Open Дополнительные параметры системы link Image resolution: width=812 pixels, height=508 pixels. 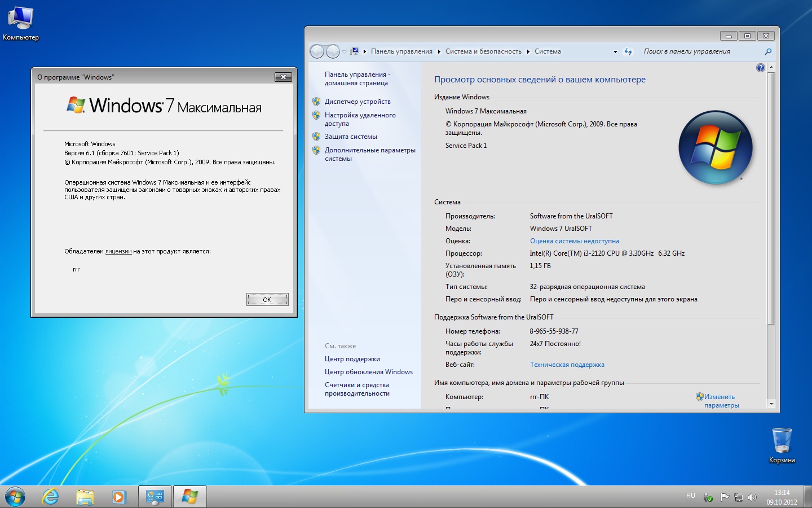pos(370,154)
